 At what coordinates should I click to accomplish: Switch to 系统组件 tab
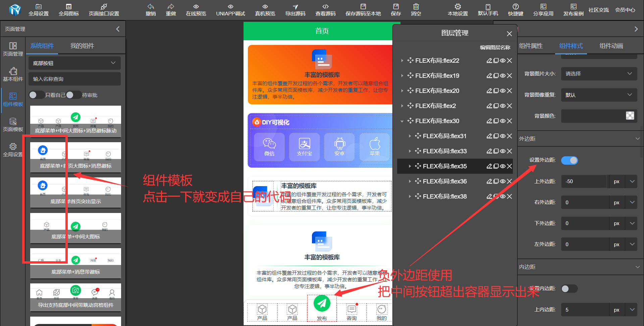coord(42,46)
